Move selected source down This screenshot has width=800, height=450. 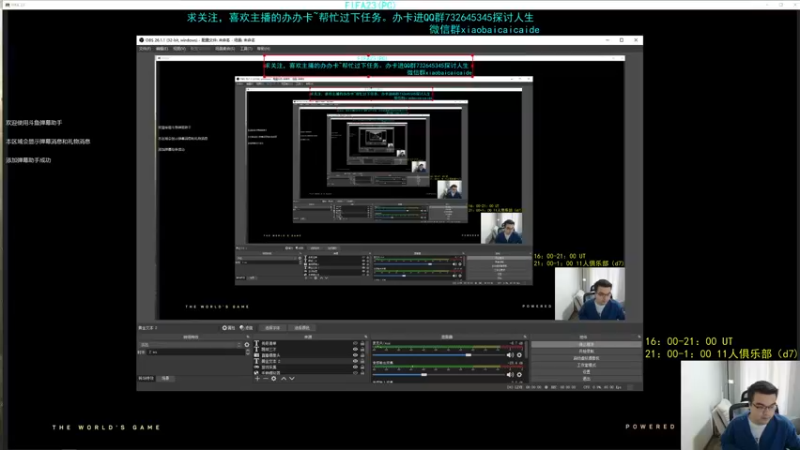[x=292, y=379]
